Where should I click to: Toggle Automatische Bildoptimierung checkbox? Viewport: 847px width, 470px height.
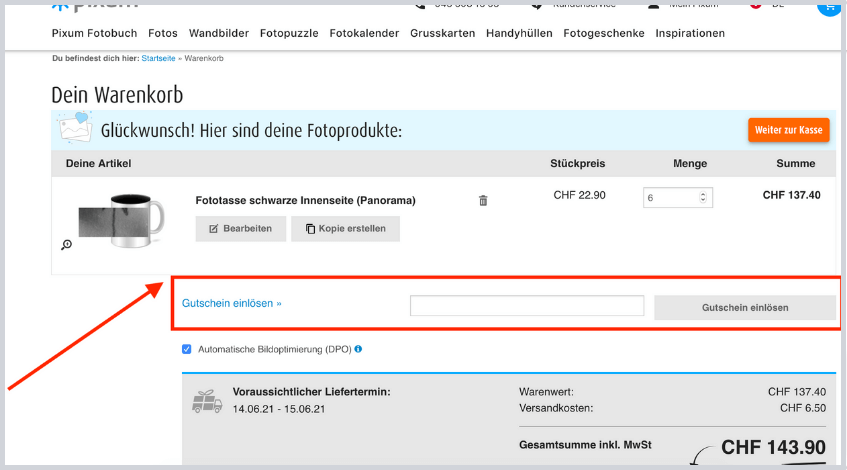click(x=186, y=349)
